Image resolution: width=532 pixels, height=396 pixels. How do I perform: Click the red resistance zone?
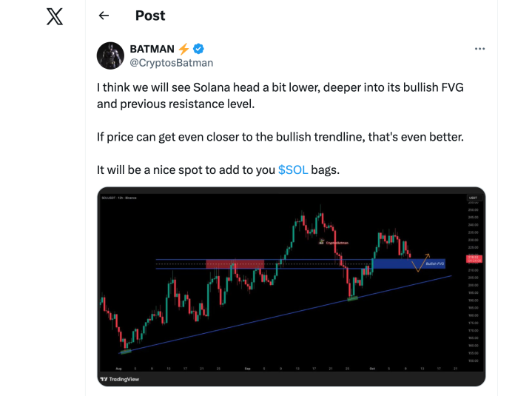[x=235, y=264]
